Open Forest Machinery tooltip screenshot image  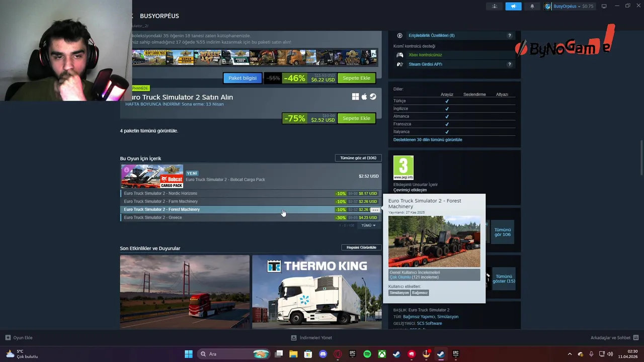434,242
